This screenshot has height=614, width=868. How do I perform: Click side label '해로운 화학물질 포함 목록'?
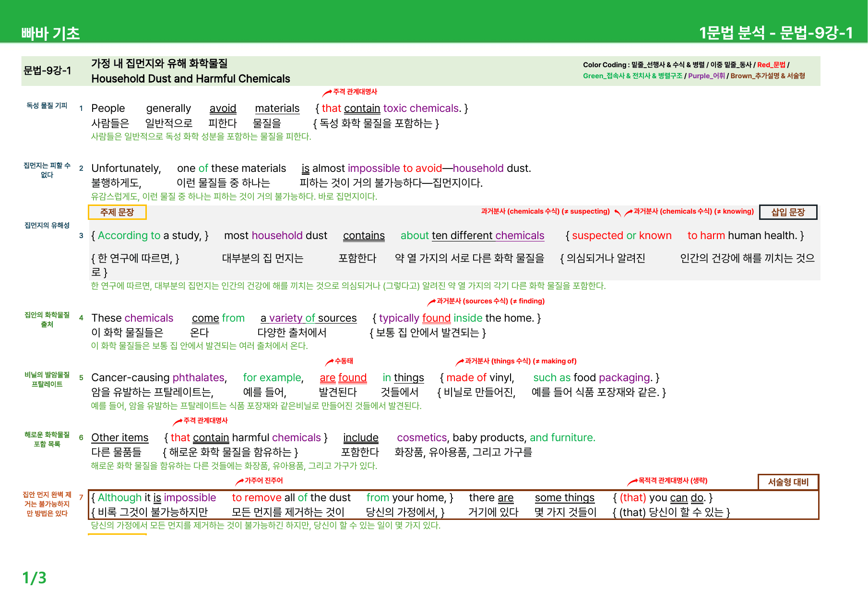click(x=47, y=439)
